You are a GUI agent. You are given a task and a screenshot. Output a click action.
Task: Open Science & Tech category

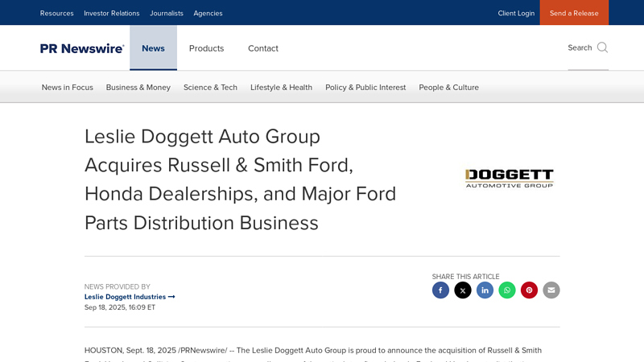210,88
